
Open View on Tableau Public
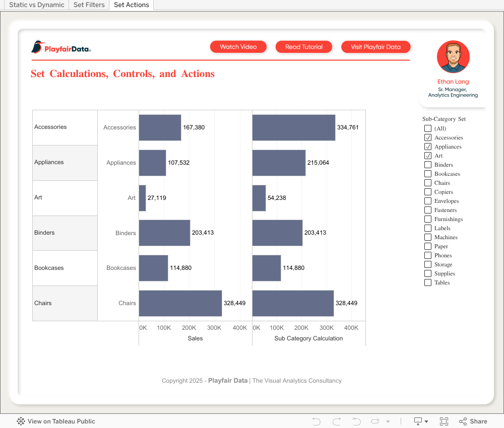coord(56,421)
